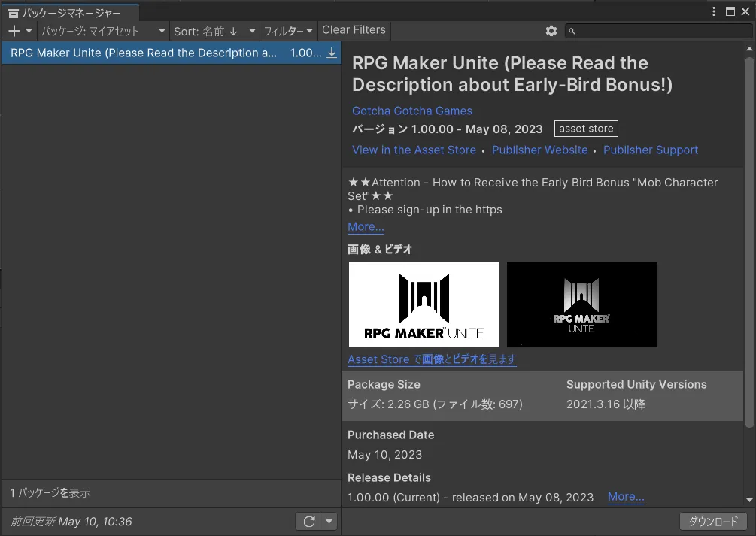Open the window kebab options menu
Viewport: 756px width, 536px height.
pos(715,11)
